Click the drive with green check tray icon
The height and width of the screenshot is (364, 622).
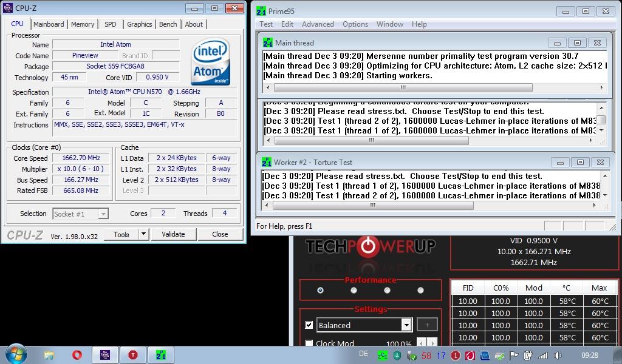tap(499, 356)
